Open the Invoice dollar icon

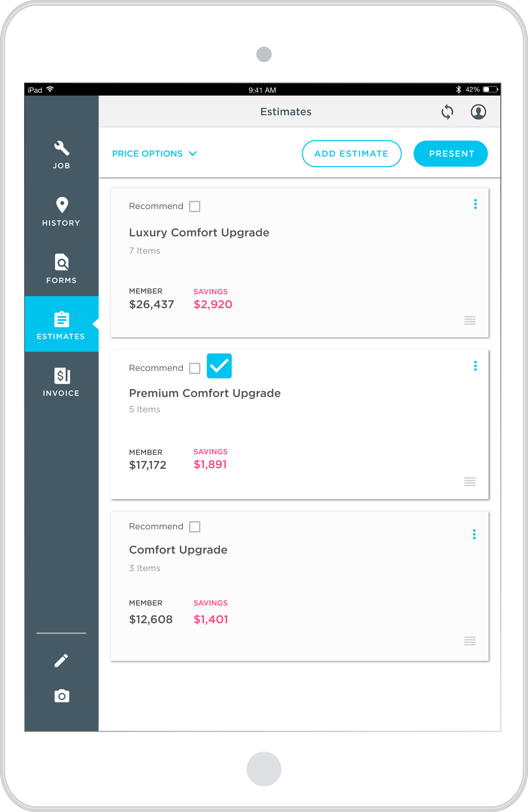pos(62,376)
